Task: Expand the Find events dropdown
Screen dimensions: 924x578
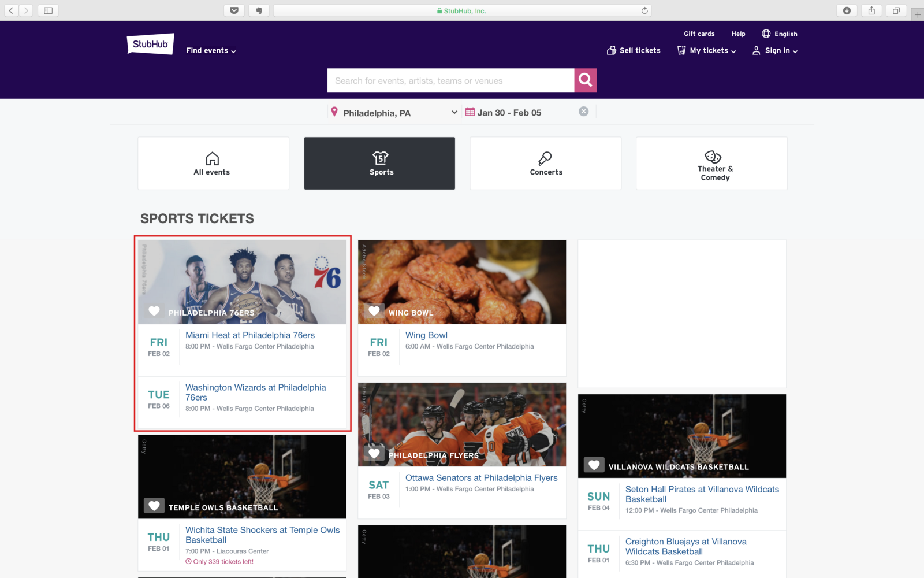Action: pos(211,51)
